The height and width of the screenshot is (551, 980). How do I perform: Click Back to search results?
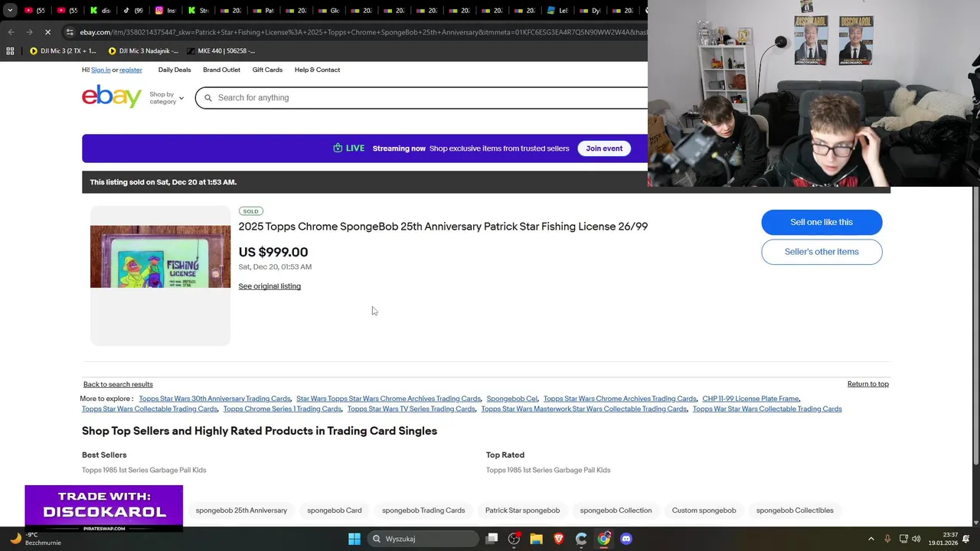tap(118, 384)
